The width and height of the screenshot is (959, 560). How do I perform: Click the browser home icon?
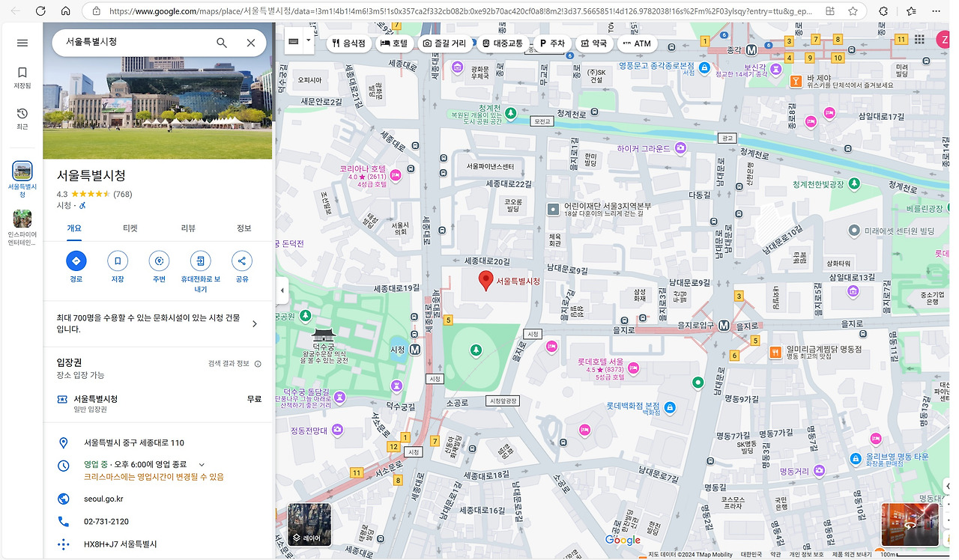66,11
